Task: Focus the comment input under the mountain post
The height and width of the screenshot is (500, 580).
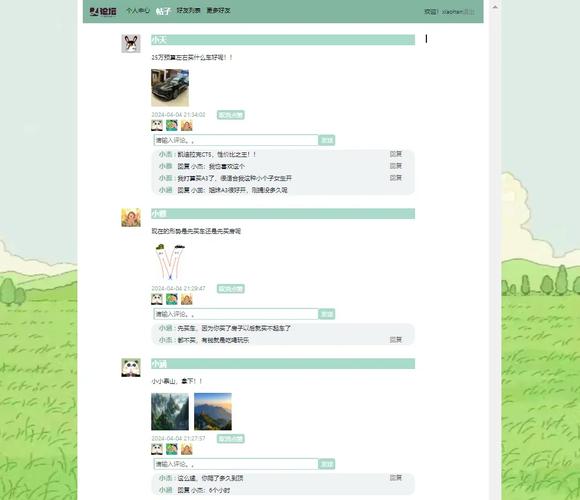Action: pos(236,464)
